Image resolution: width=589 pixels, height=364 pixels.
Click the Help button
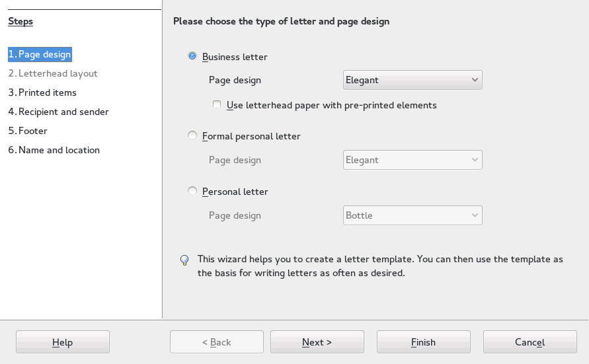pos(63,342)
